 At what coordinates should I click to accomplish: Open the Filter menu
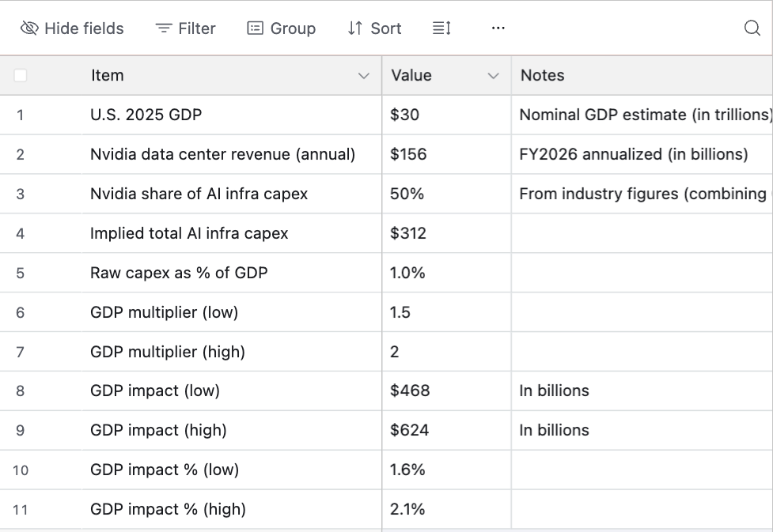(x=185, y=28)
